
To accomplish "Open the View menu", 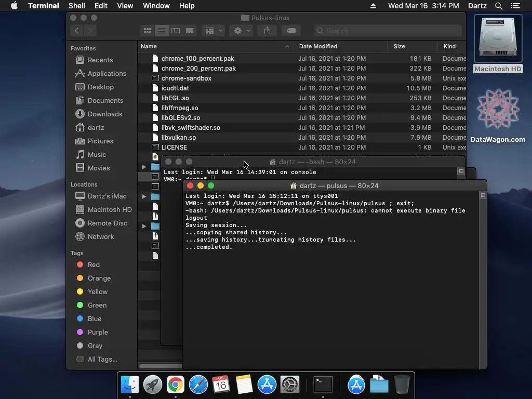I will (x=125, y=6).
